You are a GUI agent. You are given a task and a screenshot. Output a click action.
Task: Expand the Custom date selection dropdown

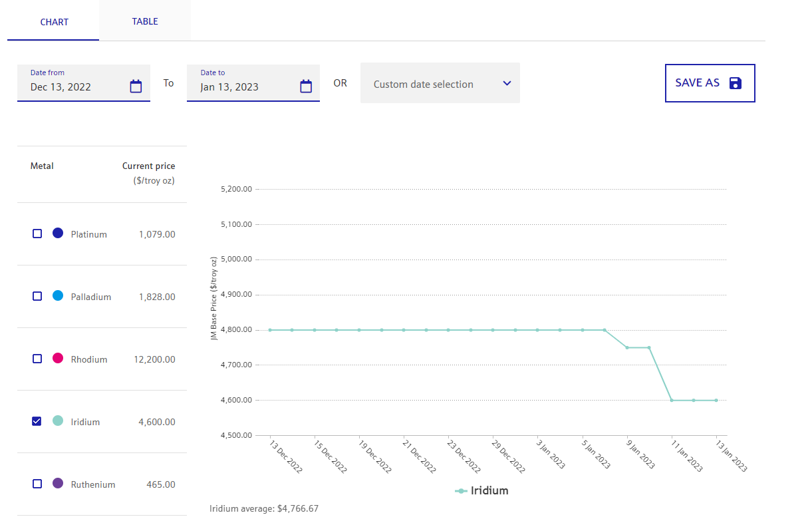(x=440, y=84)
